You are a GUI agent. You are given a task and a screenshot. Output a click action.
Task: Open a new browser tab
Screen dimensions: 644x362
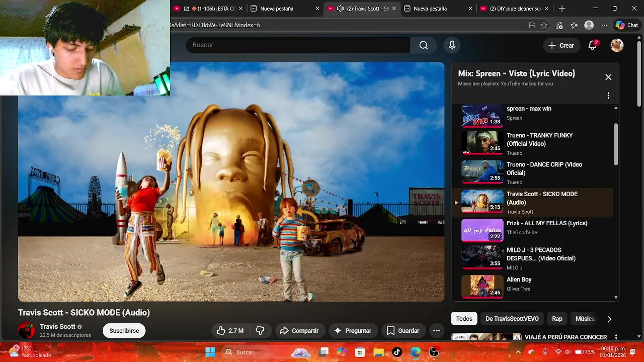(562, 9)
